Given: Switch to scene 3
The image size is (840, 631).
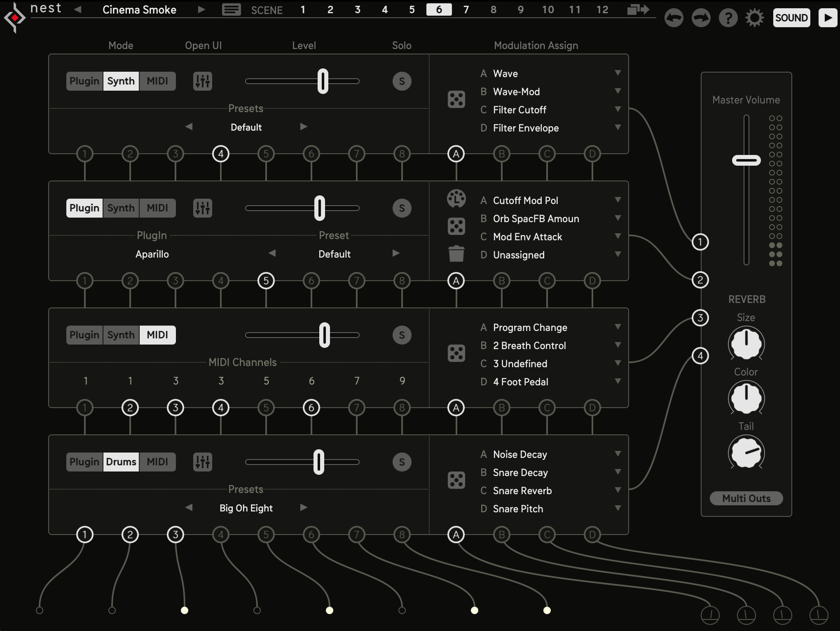Looking at the screenshot, I should point(357,10).
